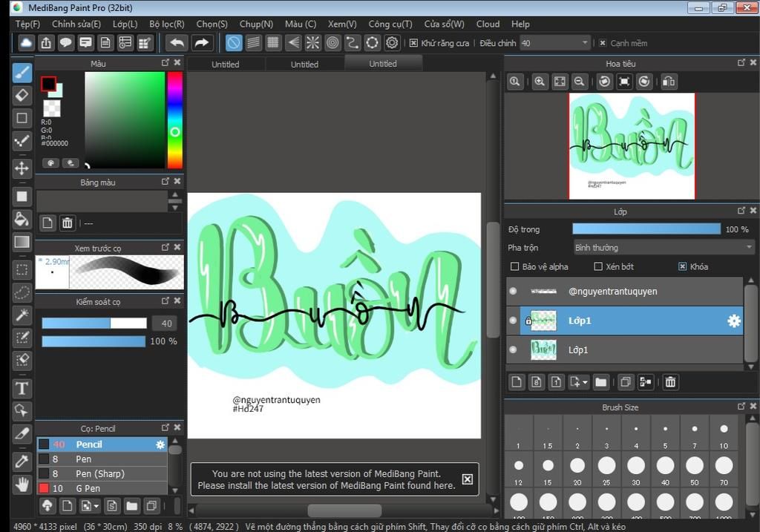The height and width of the screenshot is (532, 760).
Task: Enable Bảo vệ alpha checkbox
Action: 515,266
